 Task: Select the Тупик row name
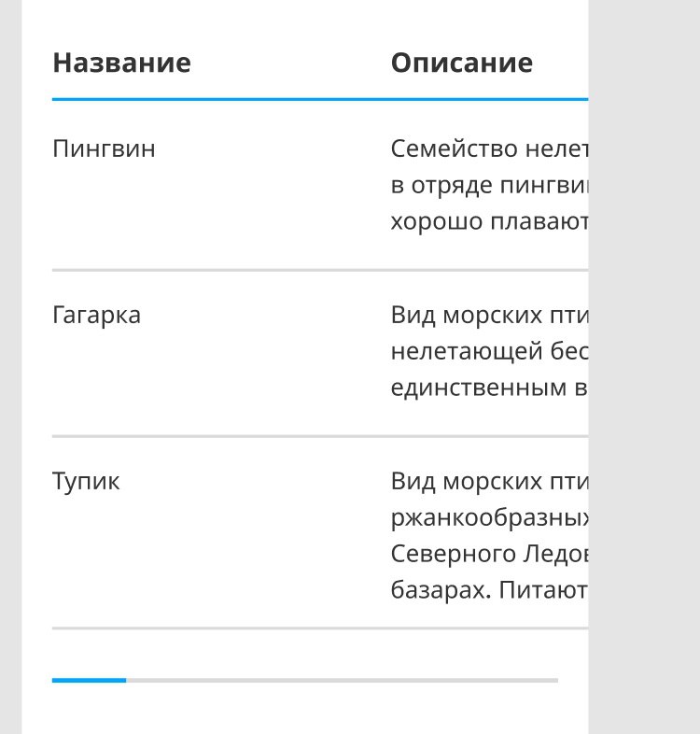coord(86,482)
